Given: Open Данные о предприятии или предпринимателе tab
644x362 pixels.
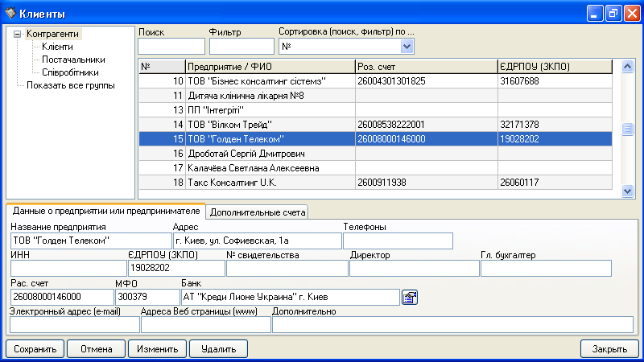Looking at the screenshot, I should tap(105, 211).
